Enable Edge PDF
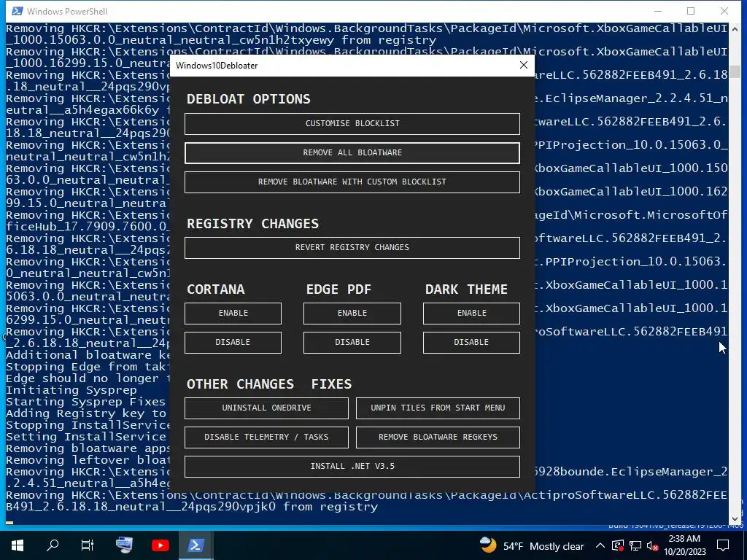 tap(352, 314)
